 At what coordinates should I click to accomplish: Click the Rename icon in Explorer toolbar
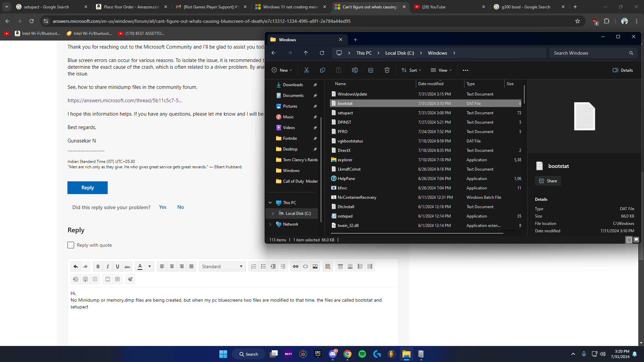click(x=355, y=70)
